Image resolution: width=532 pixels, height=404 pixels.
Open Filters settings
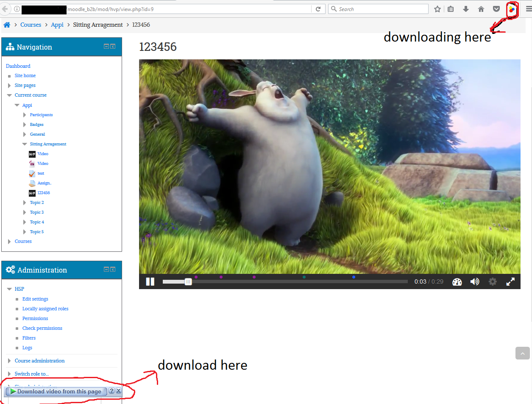[x=29, y=338]
